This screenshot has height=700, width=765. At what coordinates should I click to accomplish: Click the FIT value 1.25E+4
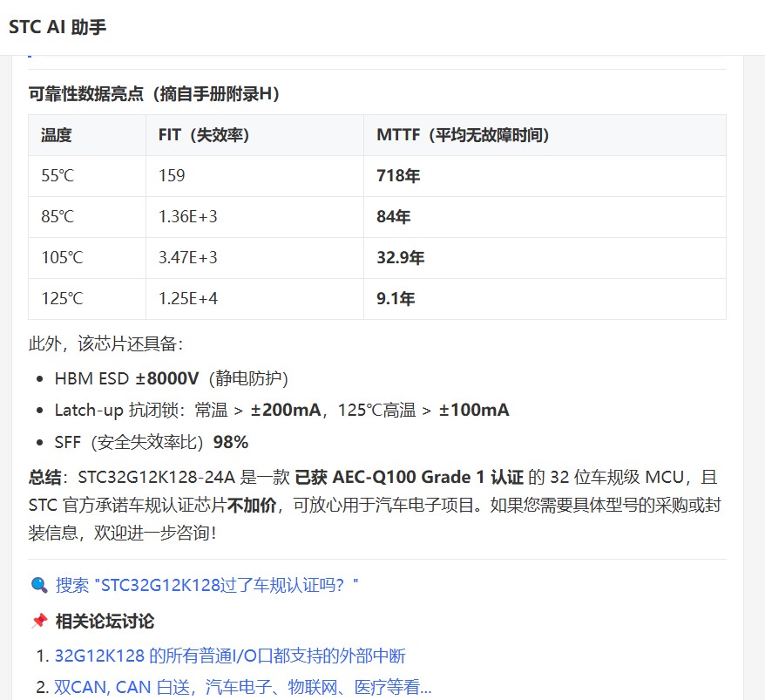tap(188, 299)
